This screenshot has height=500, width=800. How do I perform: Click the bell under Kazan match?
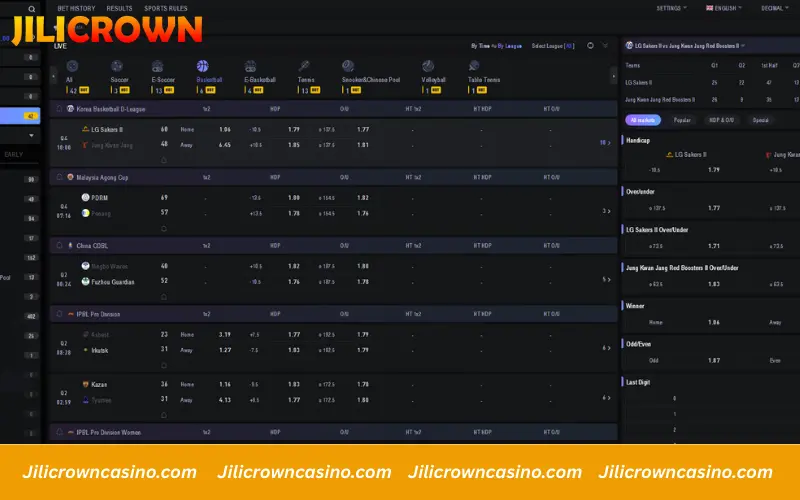pos(164,415)
